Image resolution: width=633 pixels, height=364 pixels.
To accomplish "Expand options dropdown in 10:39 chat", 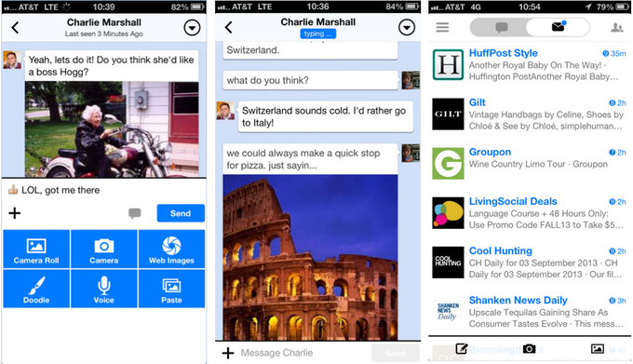I will [x=192, y=28].
